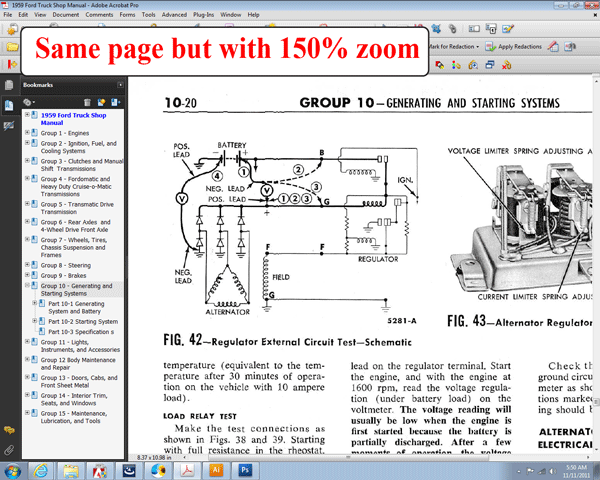Open the Comments panel speech-bubble icon
The image size is (600, 480).
click(x=9, y=430)
